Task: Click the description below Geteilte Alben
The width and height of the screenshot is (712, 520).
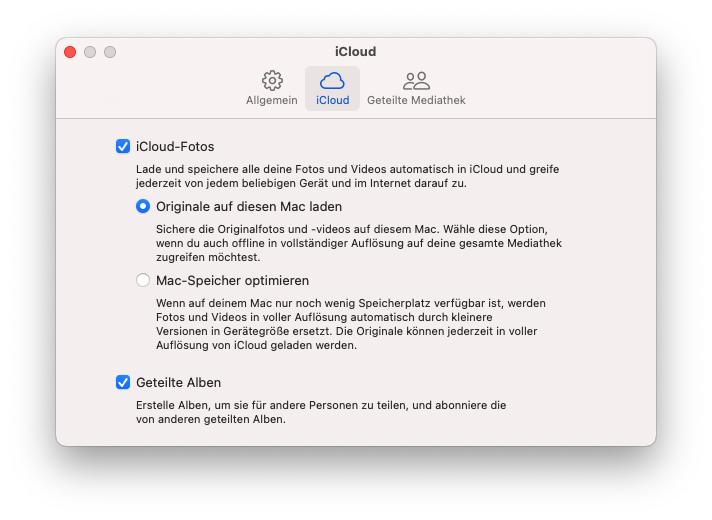Action: click(x=321, y=412)
